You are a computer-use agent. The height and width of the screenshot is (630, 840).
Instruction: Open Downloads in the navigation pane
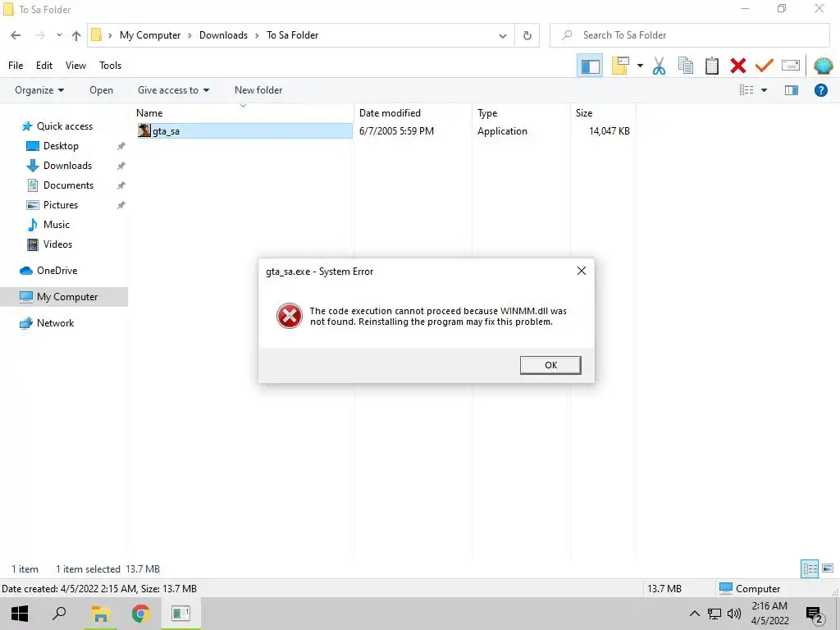[x=67, y=166]
